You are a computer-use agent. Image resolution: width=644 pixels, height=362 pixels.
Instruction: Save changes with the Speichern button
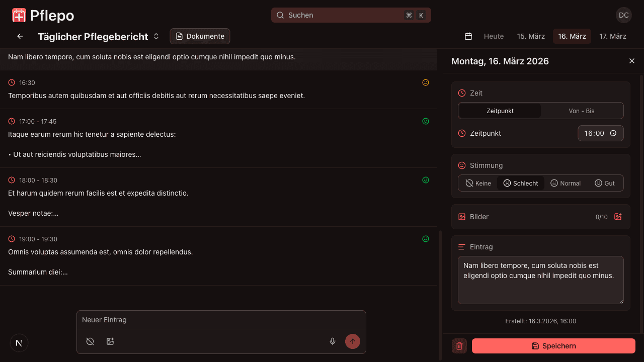553,346
